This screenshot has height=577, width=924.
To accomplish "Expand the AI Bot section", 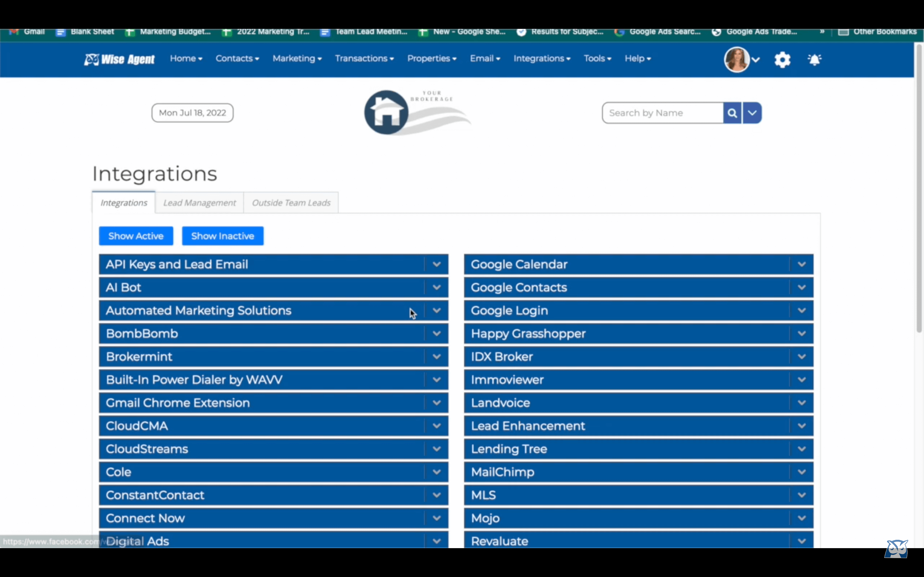I will 437,287.
